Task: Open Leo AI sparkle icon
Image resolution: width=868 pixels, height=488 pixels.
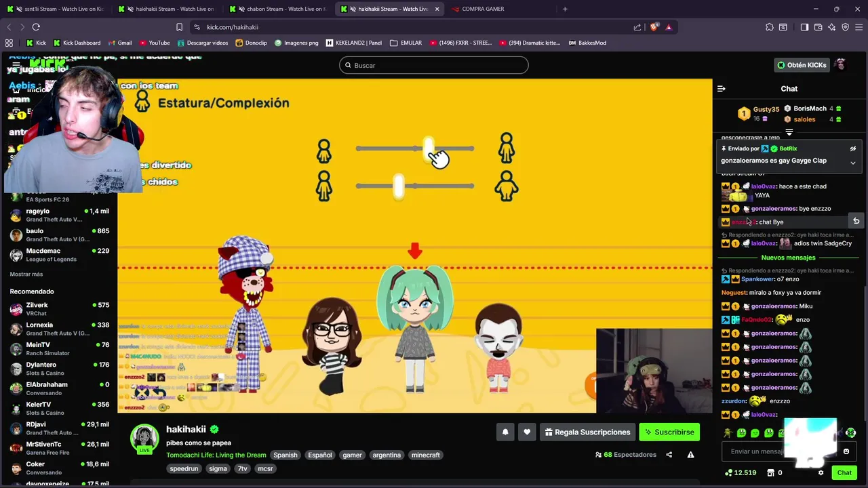Action: coord(832,27)
